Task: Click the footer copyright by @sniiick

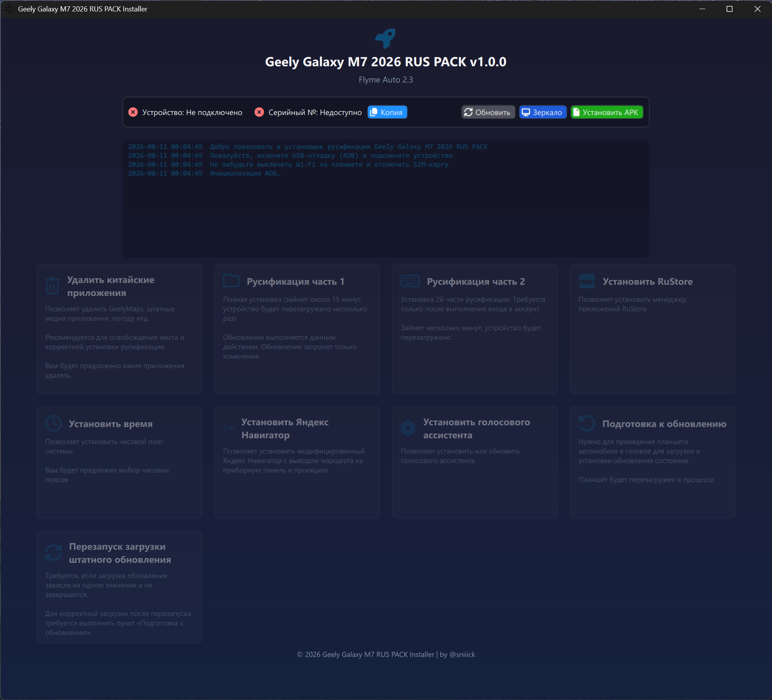Action: [x=386, y=655]
